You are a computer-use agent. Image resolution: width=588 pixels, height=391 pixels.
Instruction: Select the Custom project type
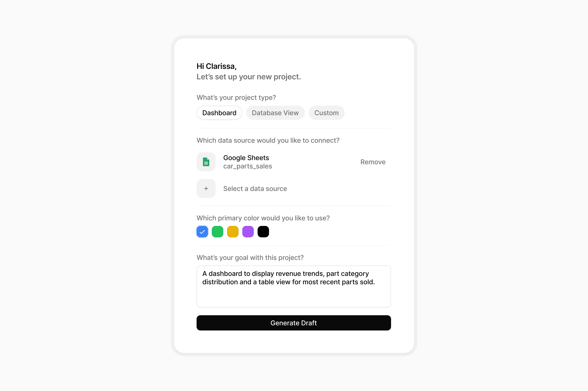coord(326,113)
